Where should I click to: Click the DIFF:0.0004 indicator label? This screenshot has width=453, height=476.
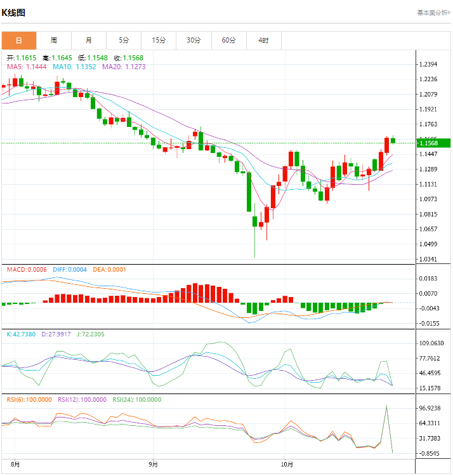[70, 270]
